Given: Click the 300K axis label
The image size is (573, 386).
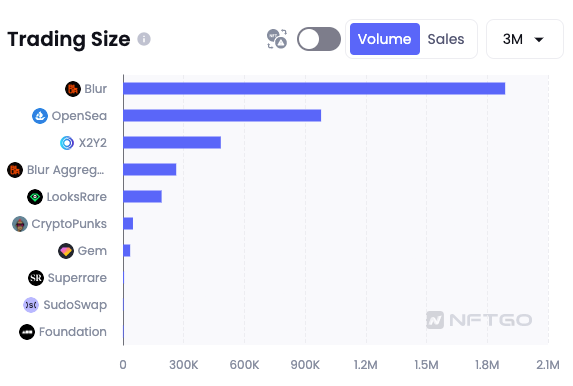Looking at the screenshot, I should (183, 365).
